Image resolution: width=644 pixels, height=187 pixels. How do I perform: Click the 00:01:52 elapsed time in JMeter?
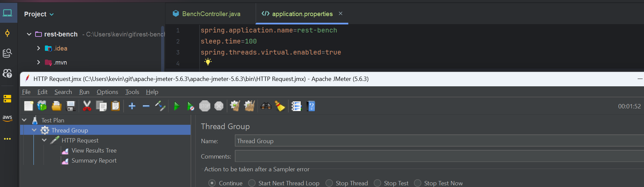pos(629,106)
